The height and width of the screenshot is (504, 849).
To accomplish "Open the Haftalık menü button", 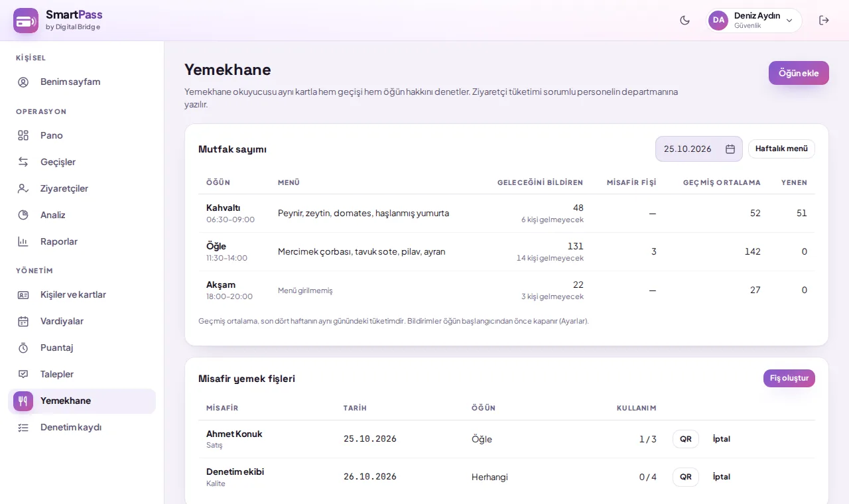I will pos(781,149).
